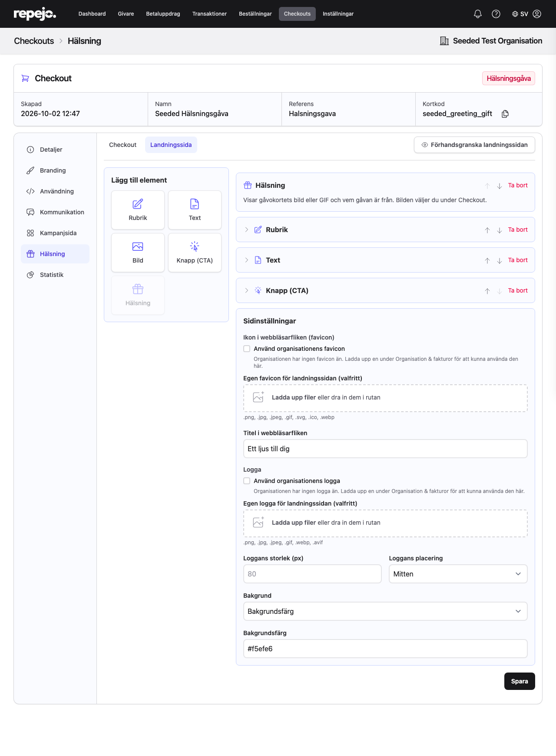Image resolution: width=556 pixels, height=756 pixels.
Task: Copy the seeded_greeting_gift short code
Action: (x=505, y=114)
